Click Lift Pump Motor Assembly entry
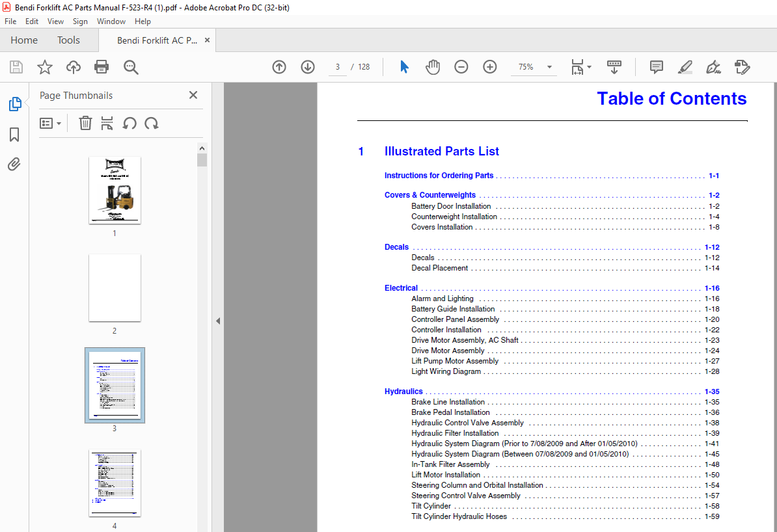The image size is (777, 532). click(455, 361)
